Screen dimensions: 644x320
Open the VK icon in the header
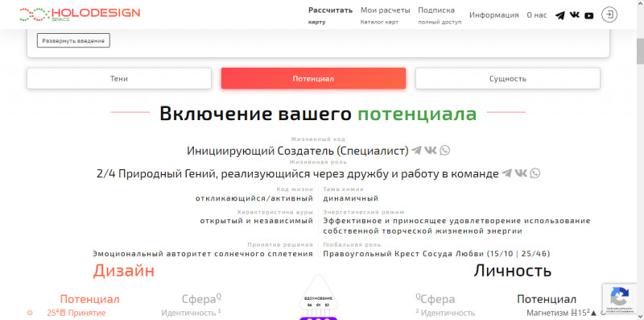point(575,15)
